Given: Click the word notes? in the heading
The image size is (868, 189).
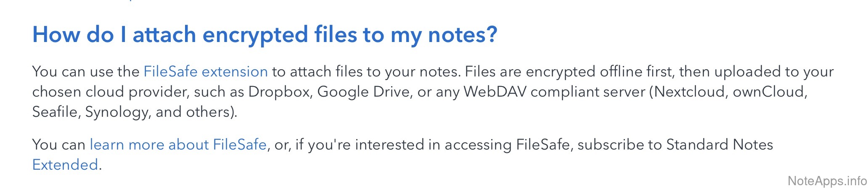Looking at the screenshot, I should (x=462, y=34).
